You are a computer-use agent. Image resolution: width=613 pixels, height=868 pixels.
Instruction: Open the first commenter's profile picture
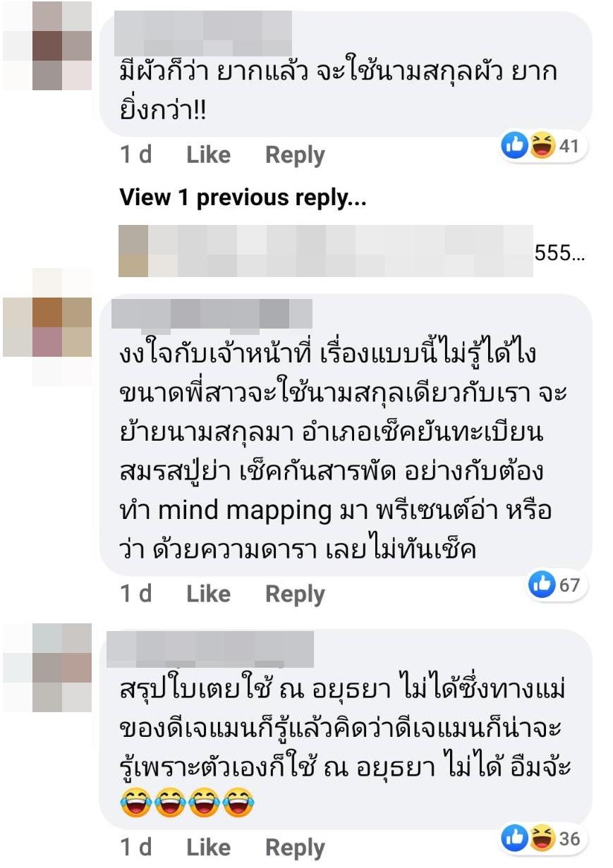tap(47, 45)
